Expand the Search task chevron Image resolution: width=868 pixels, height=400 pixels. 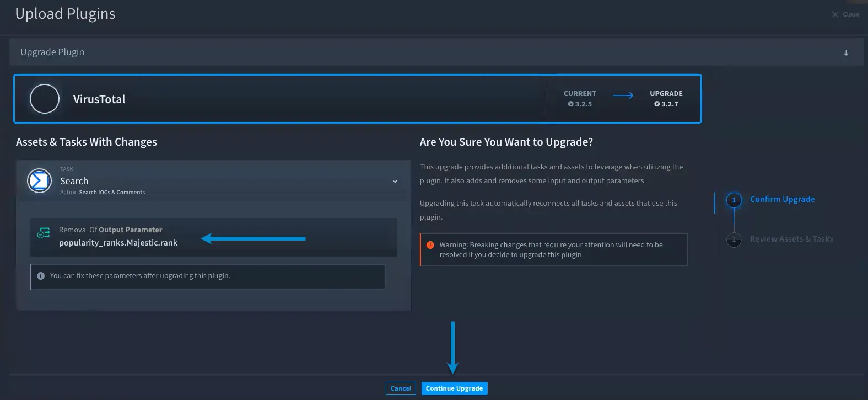point(395,182)
